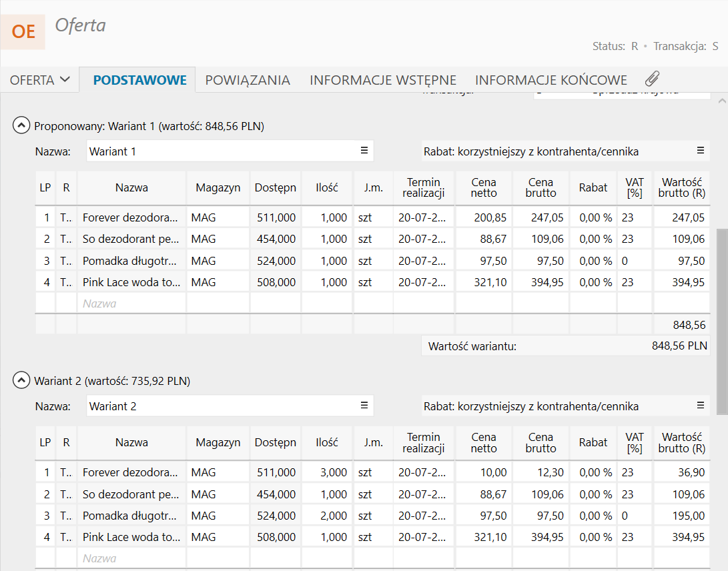Viewport: 728px width, 571px height.
Task: Click Rabat menu icon for Wariant 1
Action: [701, 151]
